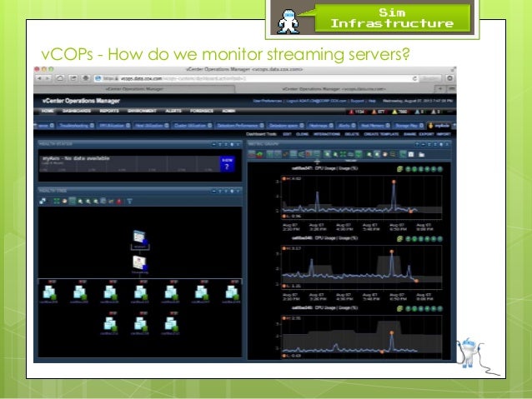
Task: Select the Streaming node in the health tree
Action: tap(139, 265)
